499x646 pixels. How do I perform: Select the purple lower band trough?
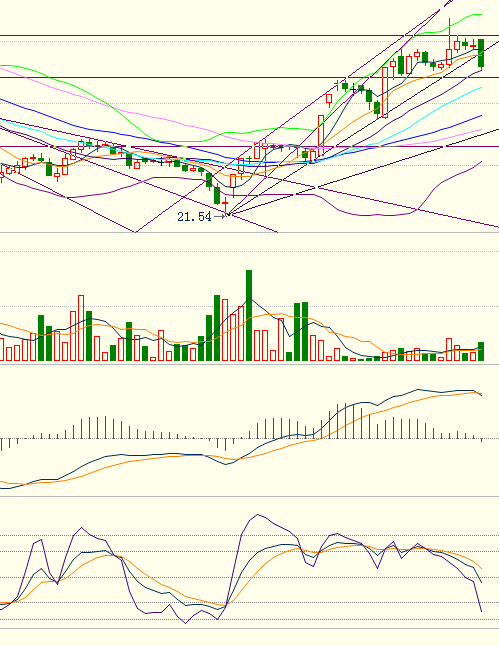(377, 215)
